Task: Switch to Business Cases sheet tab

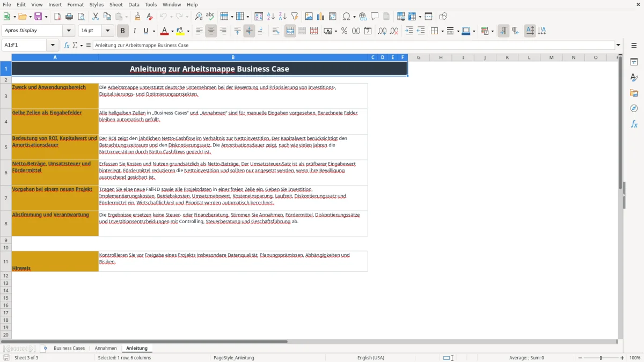Action: (69, 348)
